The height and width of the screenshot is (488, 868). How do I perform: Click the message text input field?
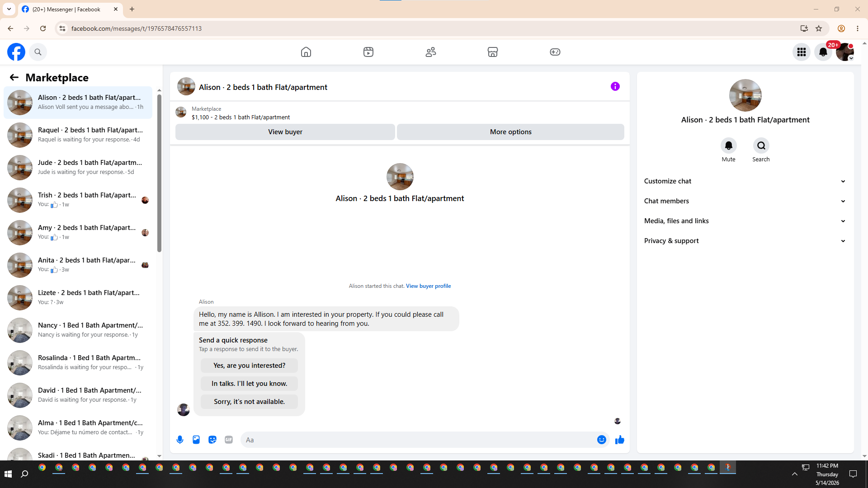pyautogui.click(x=419, y=440)
